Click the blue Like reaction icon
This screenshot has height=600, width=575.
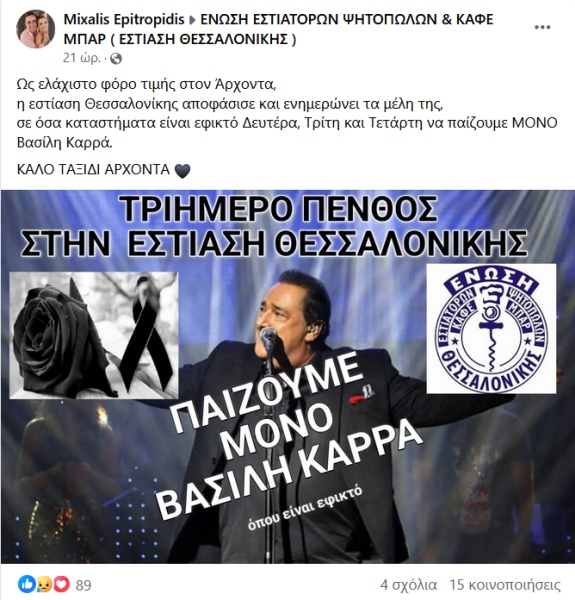pos(27,585)
